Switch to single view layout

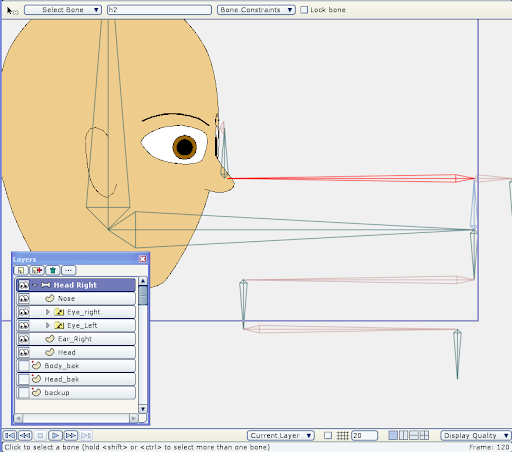point(393,435)
